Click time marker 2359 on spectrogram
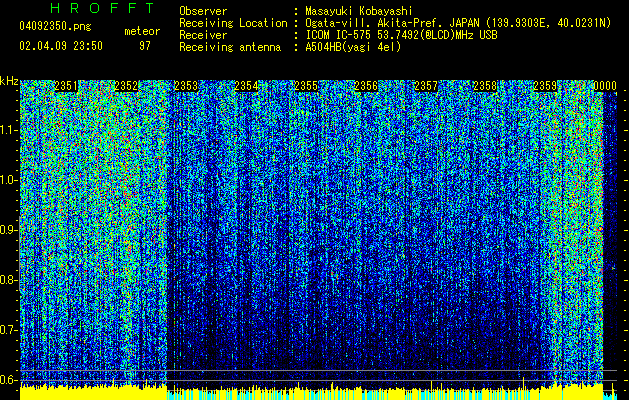The width and height of the screenshot is (629, 400). (545, 86)
